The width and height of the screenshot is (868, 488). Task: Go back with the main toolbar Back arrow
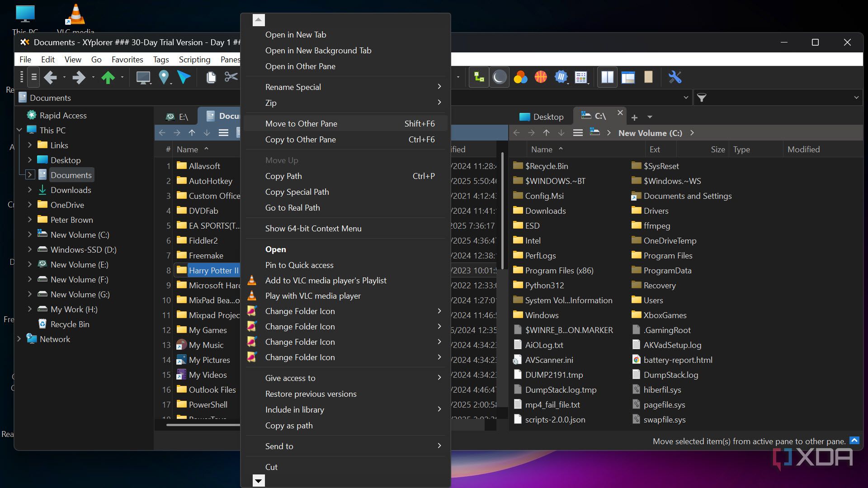pyautogui.click(x=50, y=77)
